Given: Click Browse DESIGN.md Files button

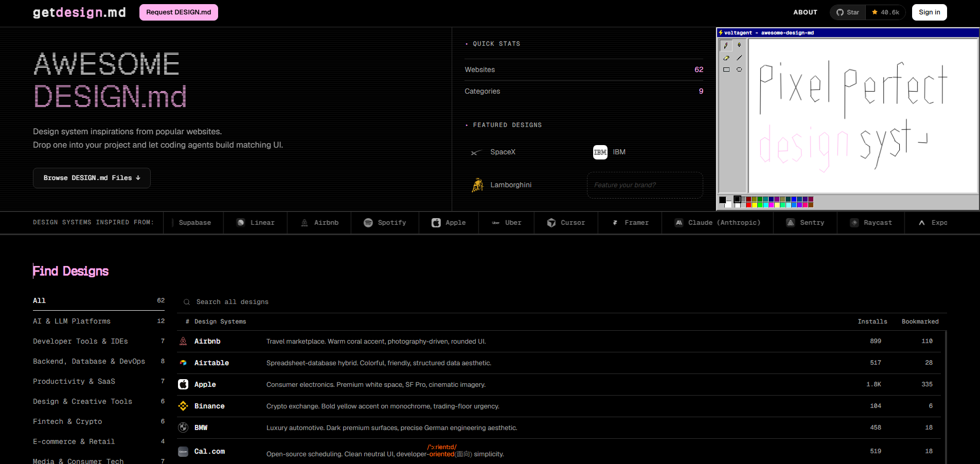Looking at the screenshot, I should point(92,178).
